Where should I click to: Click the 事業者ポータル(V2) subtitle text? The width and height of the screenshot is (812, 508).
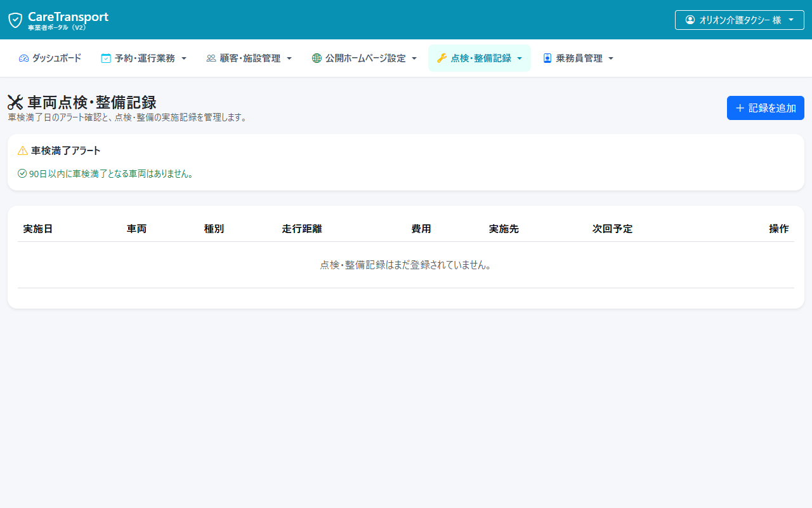(57, 28)
